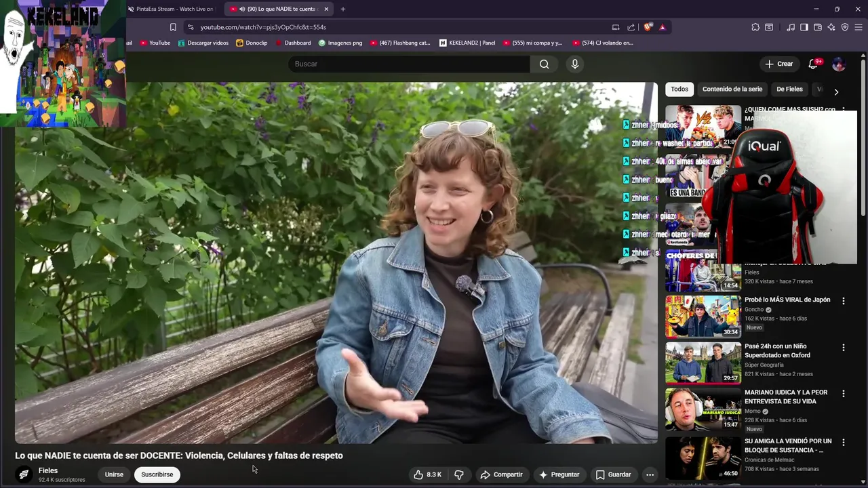Open options for 'Pasé 24h con un Niño Superdotado'
The image size is (868, 488).
point(844,348)
